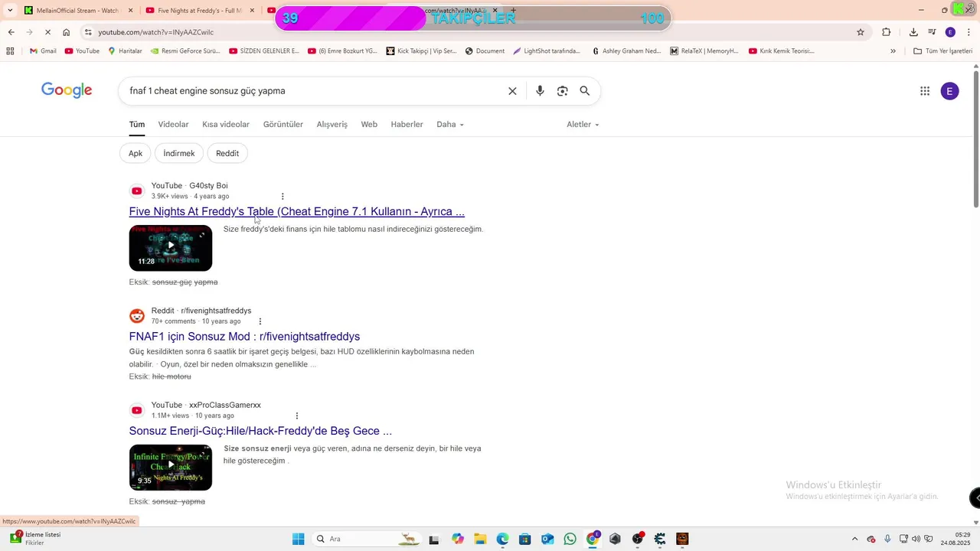Open Five Nights At Freddy's Table link
This screenshot has width=980, height=551.
[x=297, y=212]
